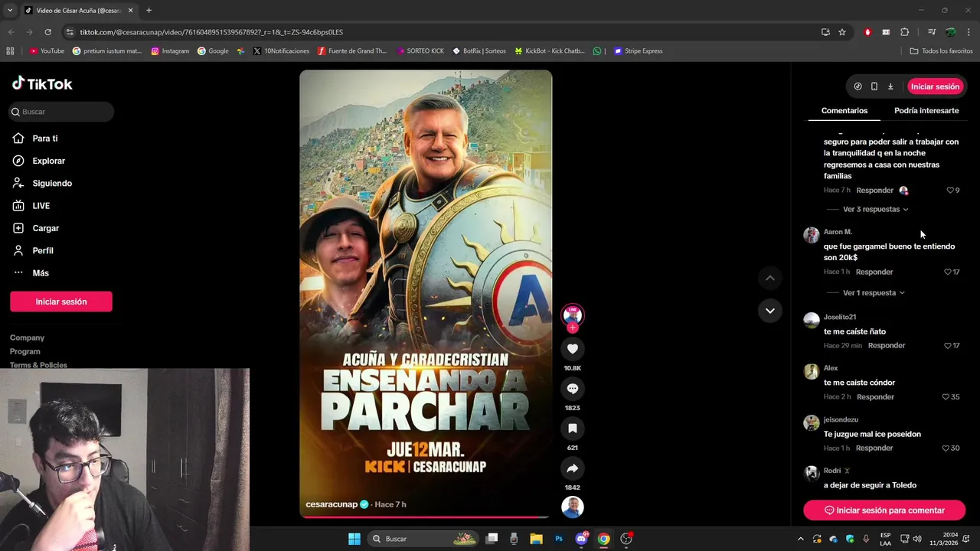Open the spinning sound avatar under share
Image resolution: width=980 pixels, height=551 pixels.
[572, 507]
